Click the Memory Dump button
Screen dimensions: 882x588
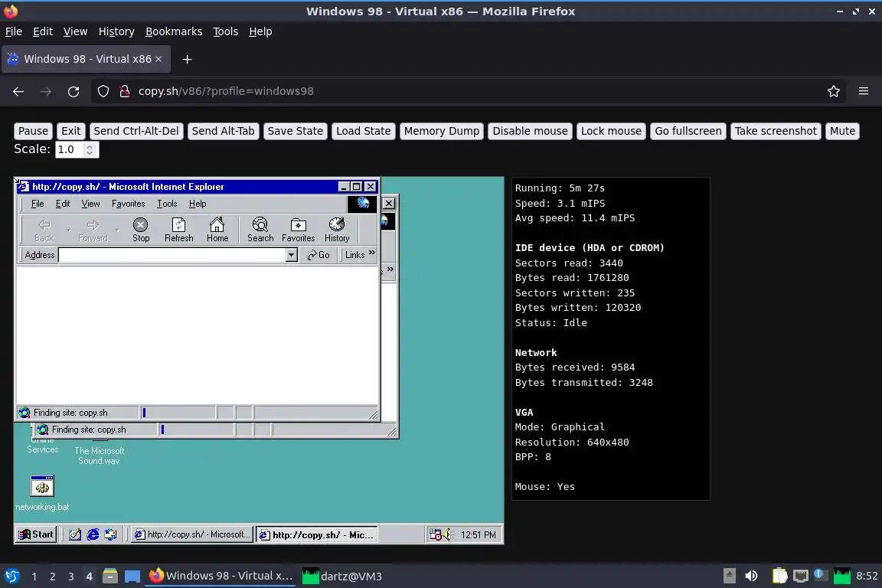click(442, 131)
